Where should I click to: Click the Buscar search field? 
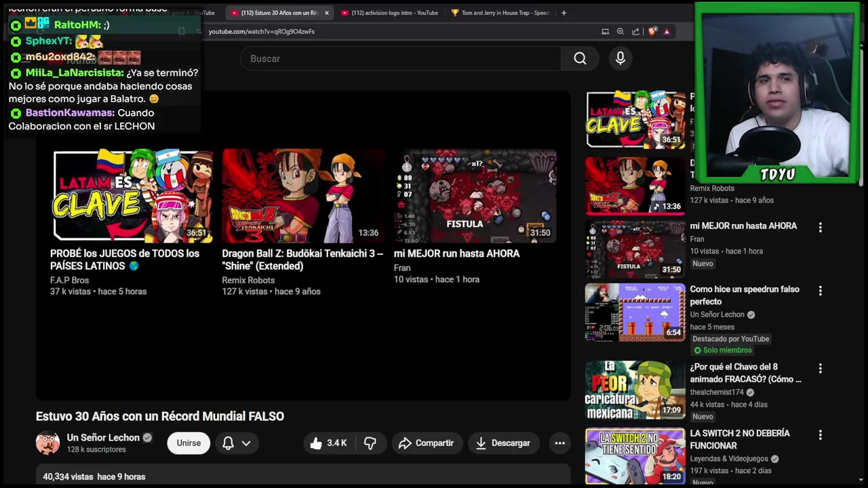click(x=401, y=59)
